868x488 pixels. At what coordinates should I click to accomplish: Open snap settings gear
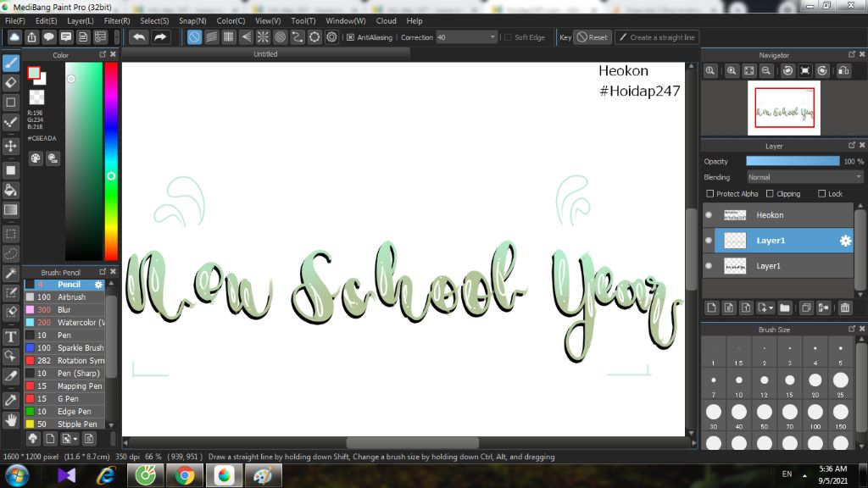point(331,37)
